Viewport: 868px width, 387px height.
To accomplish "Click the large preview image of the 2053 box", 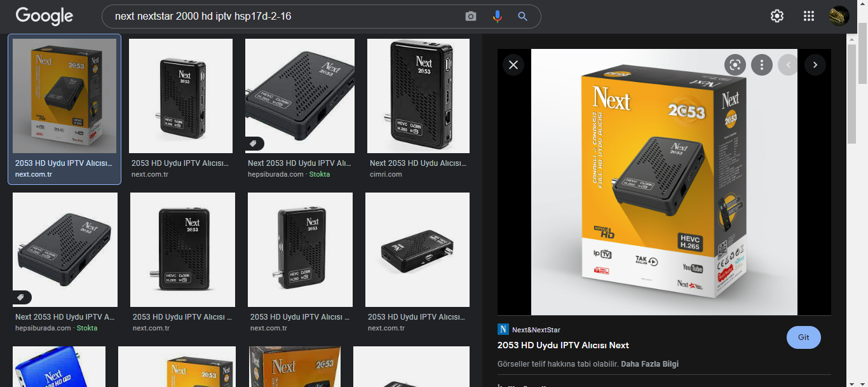I will [x=664, y=182].
